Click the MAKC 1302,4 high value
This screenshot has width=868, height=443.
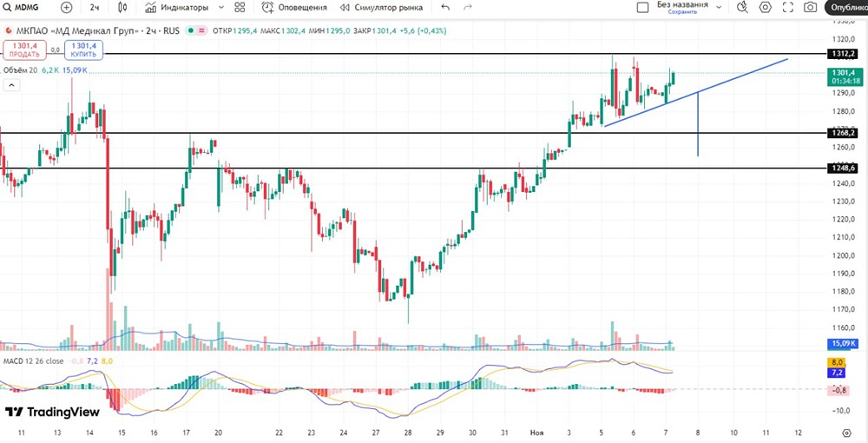tap(284, 31)
